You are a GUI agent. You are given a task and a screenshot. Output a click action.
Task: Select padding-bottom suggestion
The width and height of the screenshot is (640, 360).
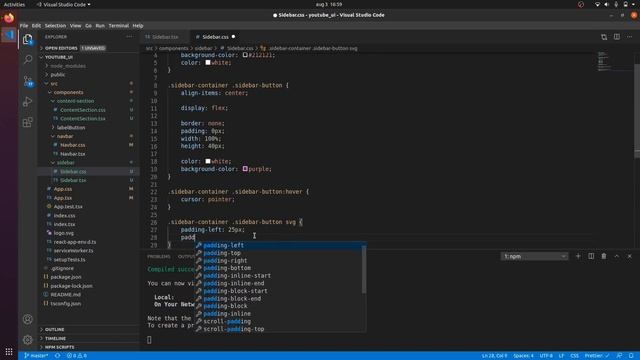(279, 268)
